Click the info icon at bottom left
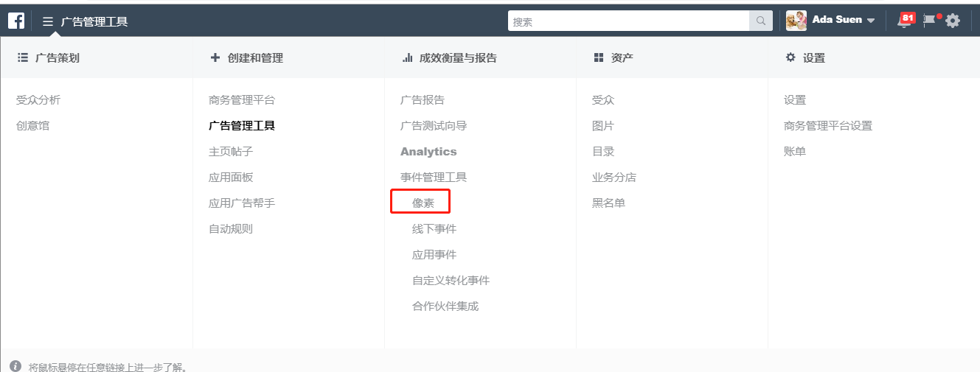 coord(15,366)
